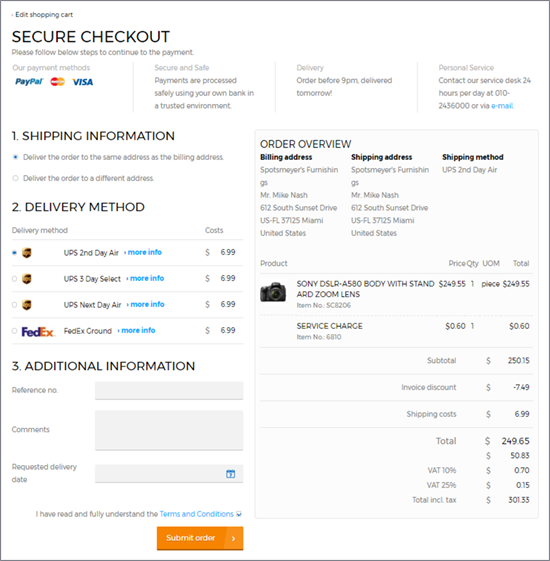Screen dimensions: 550x561
Task: Click the FedEx logo icon
Action: click(38, 332)
